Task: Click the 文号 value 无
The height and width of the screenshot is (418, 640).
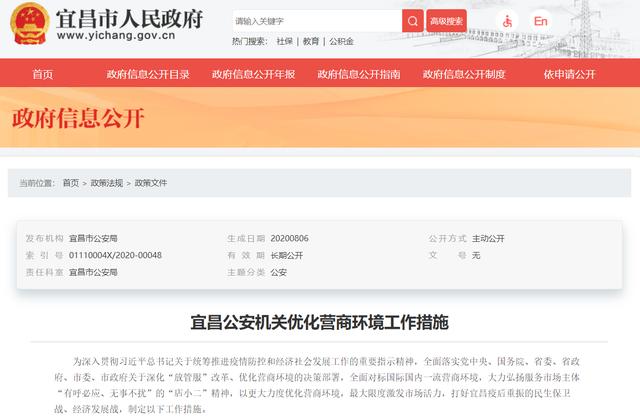Action: pyautogui.click(x=476, y=256)
